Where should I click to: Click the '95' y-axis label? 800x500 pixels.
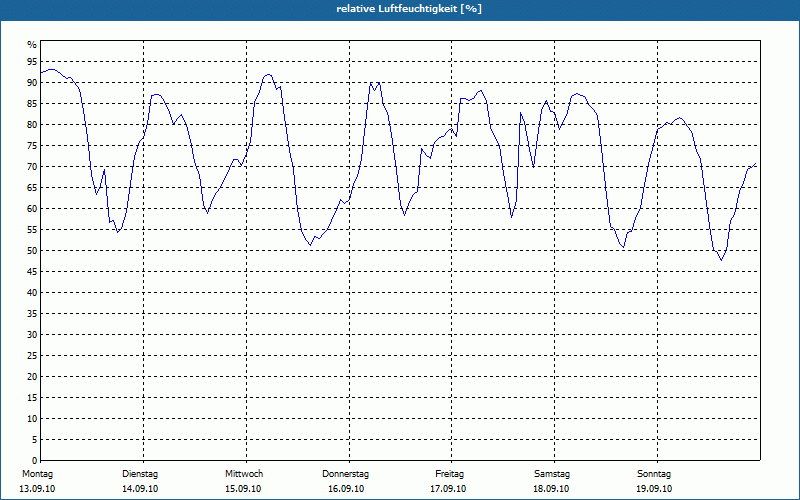tap(32, 62)
